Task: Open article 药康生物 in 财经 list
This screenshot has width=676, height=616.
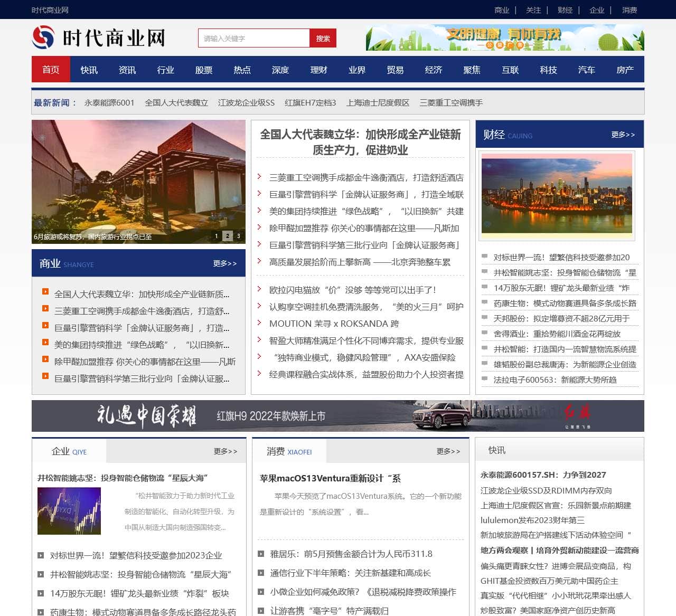Action: click(x=565, y=303)
